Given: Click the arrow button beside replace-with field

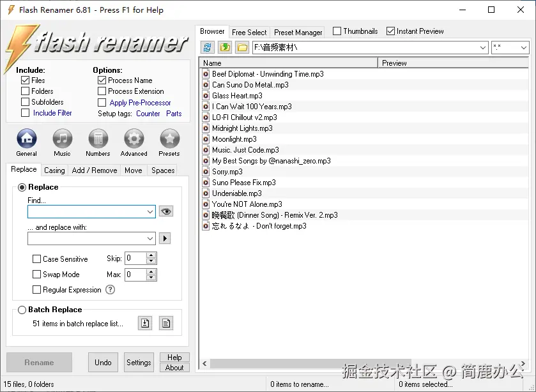Looking at the screenshot, I should 165,238.
